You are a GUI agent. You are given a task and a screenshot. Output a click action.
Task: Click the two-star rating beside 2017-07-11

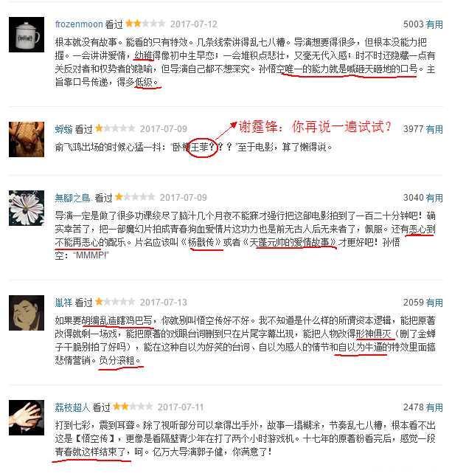[x=133, y=407]
